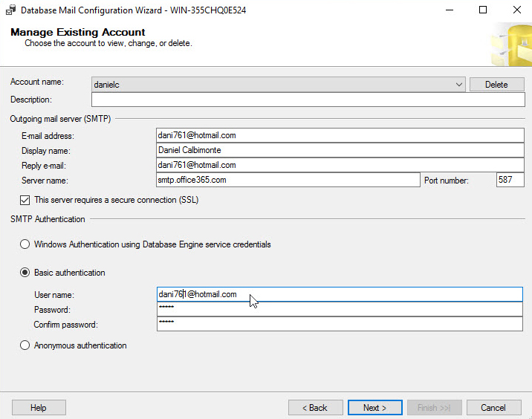Click the wizard icon in title bar

point(10,10)
